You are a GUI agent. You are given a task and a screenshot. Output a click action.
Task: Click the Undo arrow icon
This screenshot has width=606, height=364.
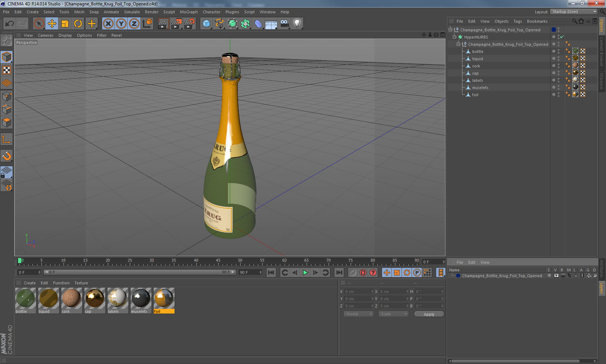tap(10, 24)
